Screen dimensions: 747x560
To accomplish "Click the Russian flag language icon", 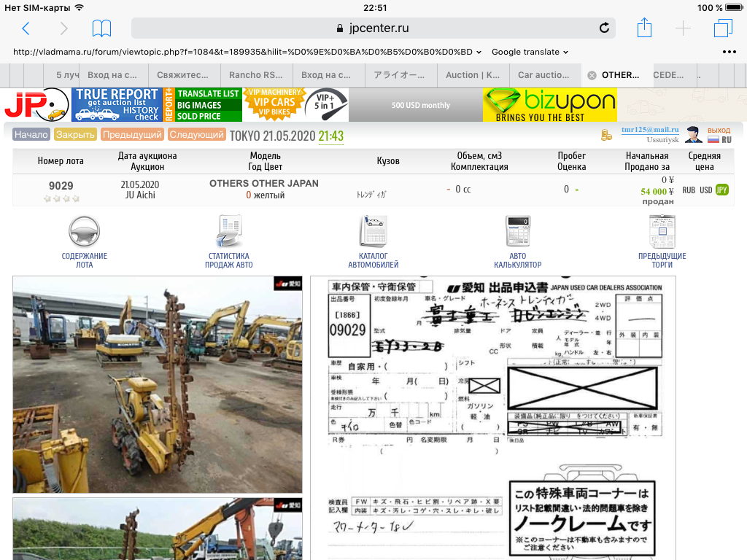I will tap(713, 139).
